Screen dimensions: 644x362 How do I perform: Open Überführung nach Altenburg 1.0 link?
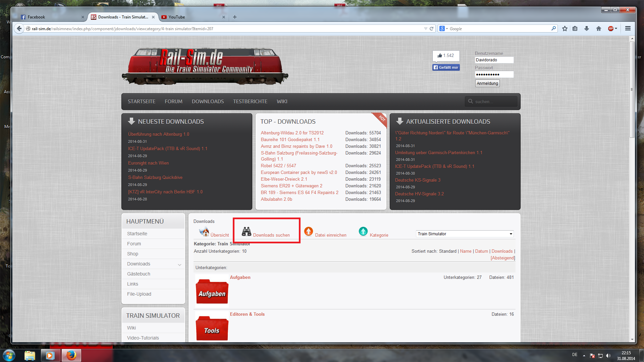click(159, 134)
